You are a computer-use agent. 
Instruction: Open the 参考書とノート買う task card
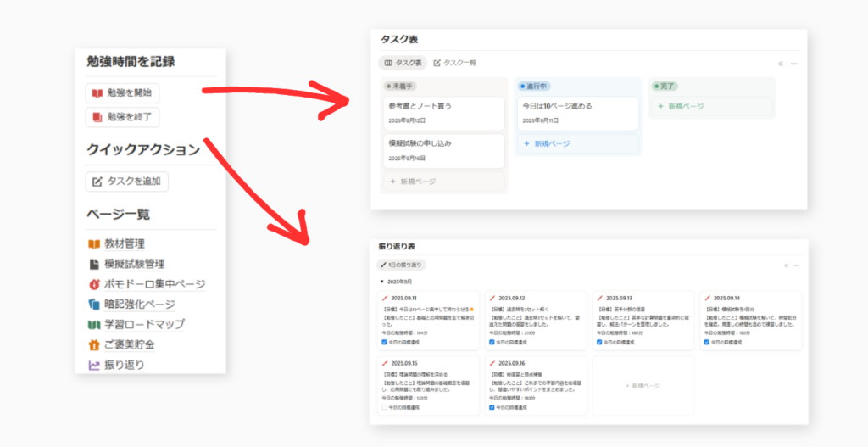442,113
